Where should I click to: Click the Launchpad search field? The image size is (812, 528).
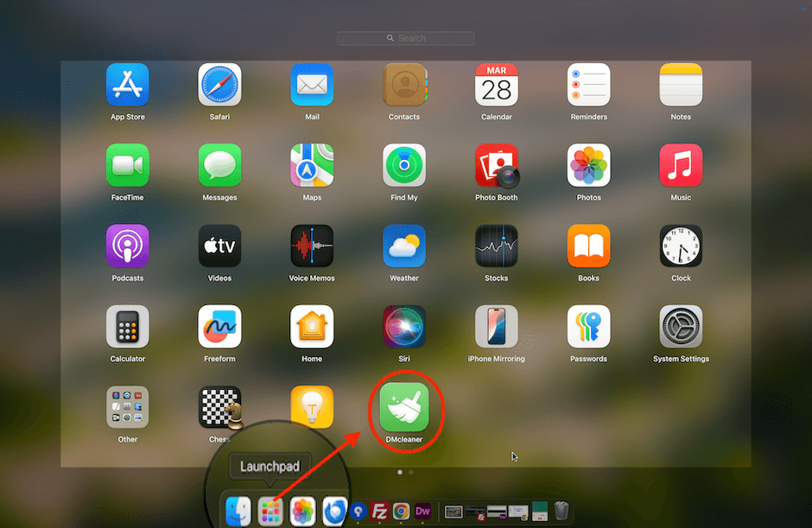click(406, 38)
